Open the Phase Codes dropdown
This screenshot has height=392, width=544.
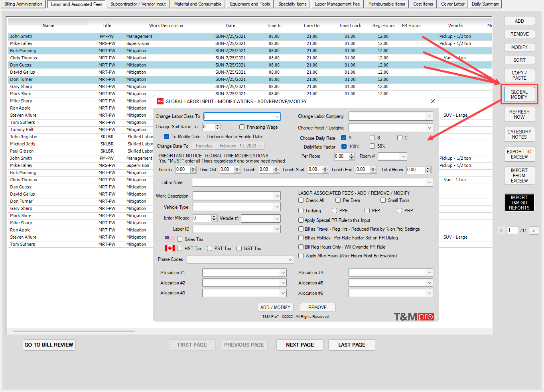pos(290,259)
